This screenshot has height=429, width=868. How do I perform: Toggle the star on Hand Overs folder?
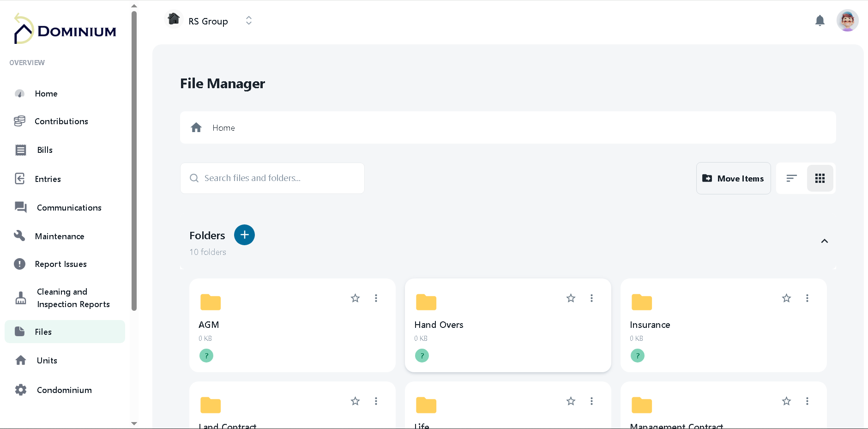tap(571, 298)
